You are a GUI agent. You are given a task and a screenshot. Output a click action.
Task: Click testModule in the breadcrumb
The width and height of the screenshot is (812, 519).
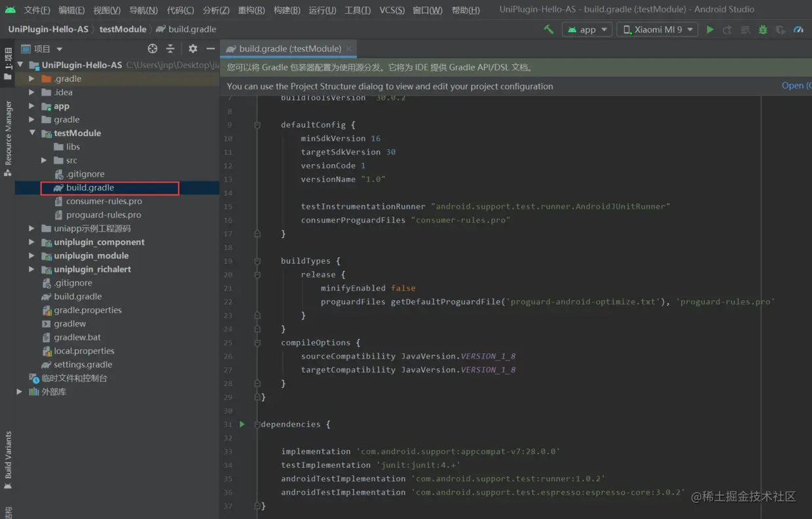tap(123, 29)
